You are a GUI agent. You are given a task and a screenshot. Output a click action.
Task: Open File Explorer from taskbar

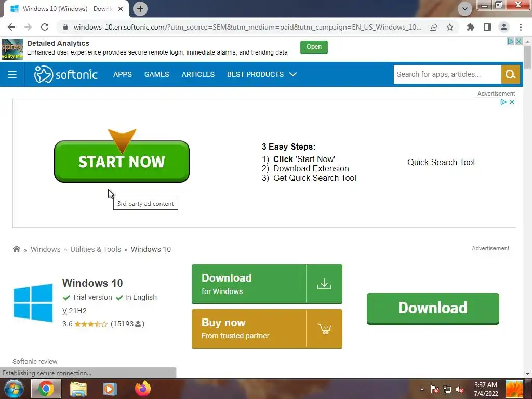[x=78, y=389]
